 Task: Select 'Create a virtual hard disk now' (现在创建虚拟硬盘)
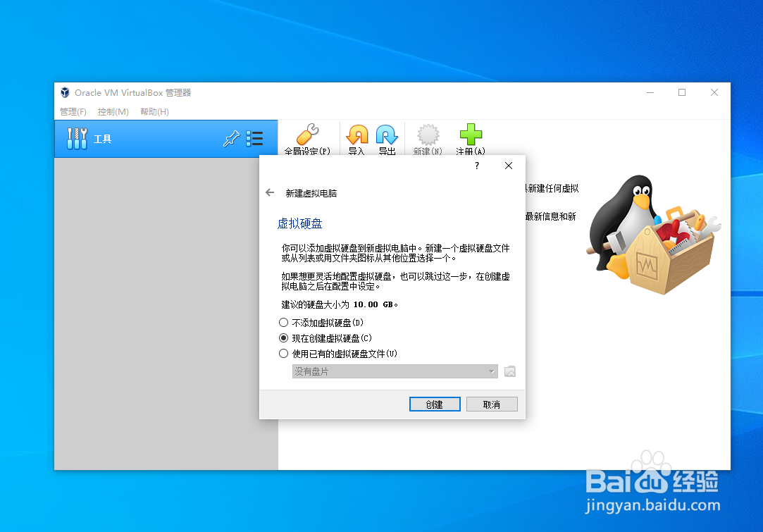[325, 338]
